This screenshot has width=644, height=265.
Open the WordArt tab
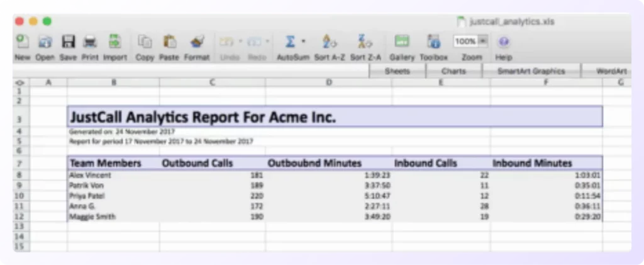pos(607,71)
